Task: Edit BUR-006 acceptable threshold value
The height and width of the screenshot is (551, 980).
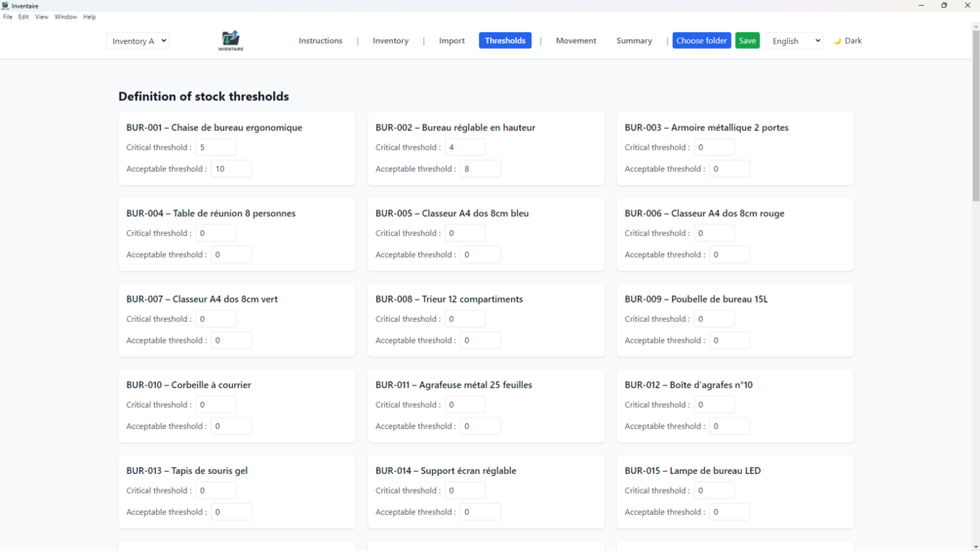Action: (729, 255)
